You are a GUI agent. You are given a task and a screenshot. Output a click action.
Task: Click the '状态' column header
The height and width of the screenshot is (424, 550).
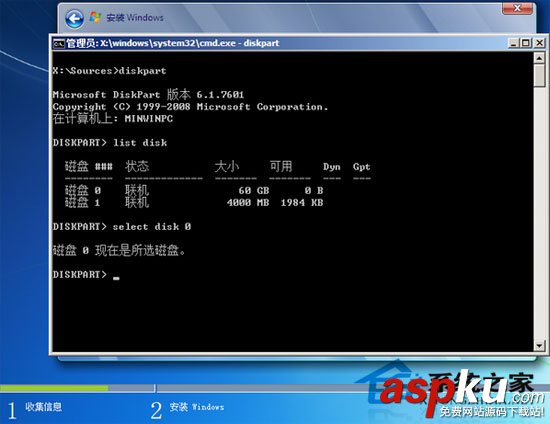pyautogui.click(x=137, y=167)
